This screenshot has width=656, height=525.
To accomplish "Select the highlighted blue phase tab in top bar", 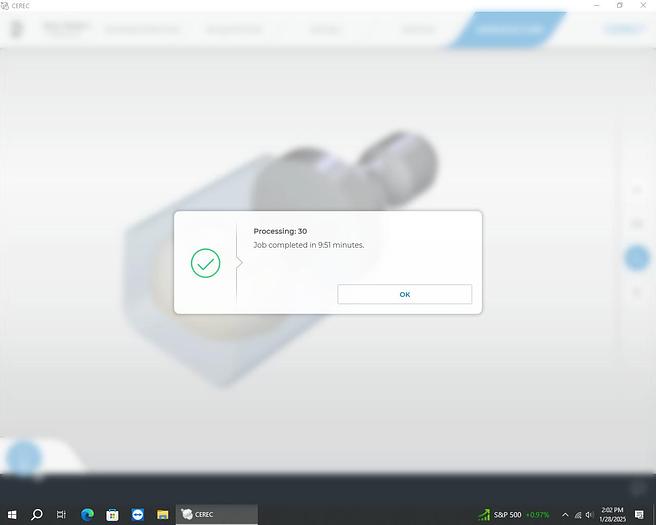I will 510,29.
